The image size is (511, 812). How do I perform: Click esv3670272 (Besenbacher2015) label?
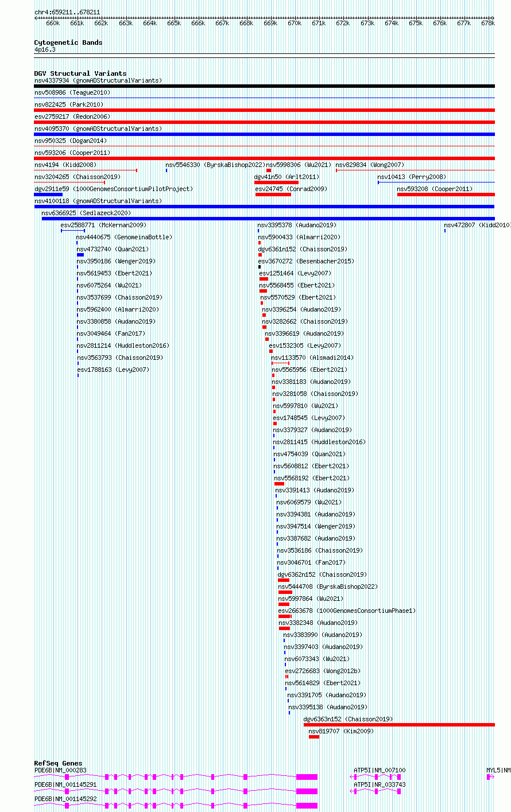tap(305, 261)
